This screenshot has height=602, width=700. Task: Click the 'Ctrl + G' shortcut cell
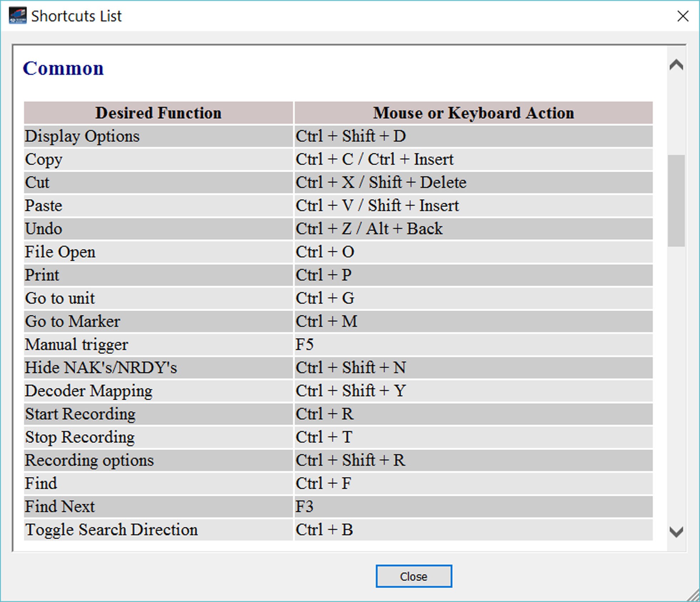(473, 298)
